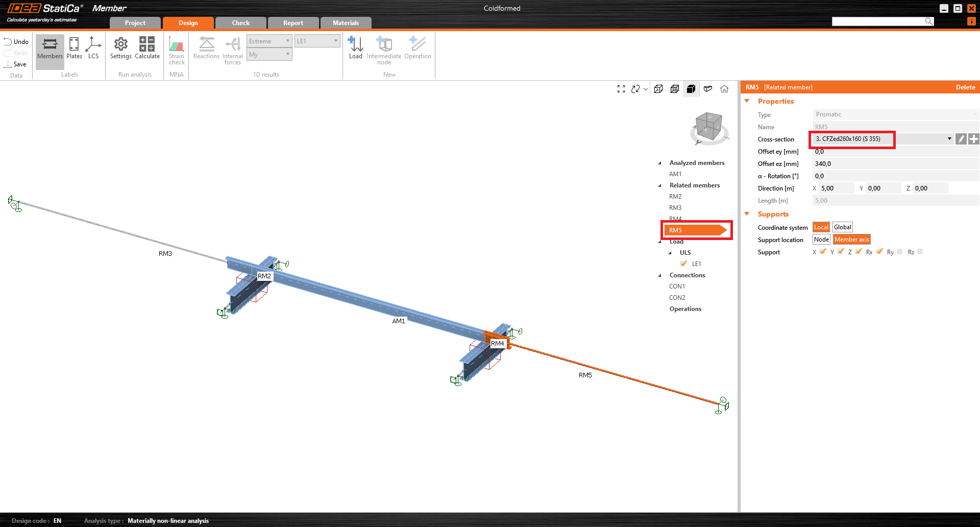This screenshot has height=527, width=980.
Task: Add new cross-section with plus icon
Action: tap(974, 139)
